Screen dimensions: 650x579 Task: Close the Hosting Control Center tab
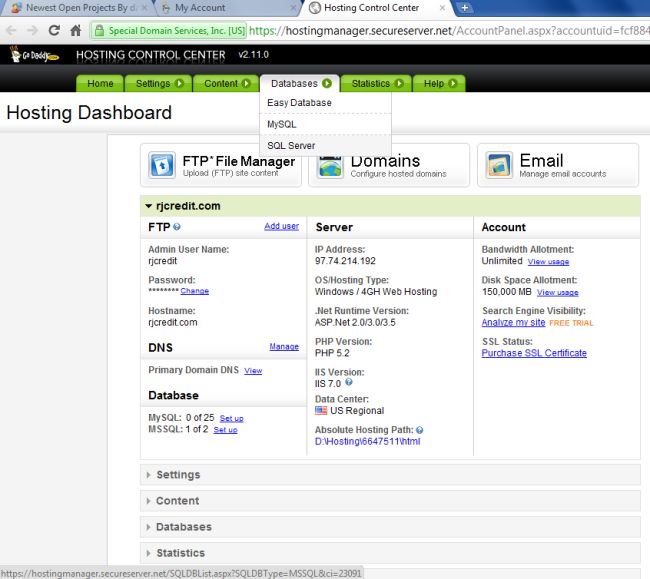coord(442,8)
